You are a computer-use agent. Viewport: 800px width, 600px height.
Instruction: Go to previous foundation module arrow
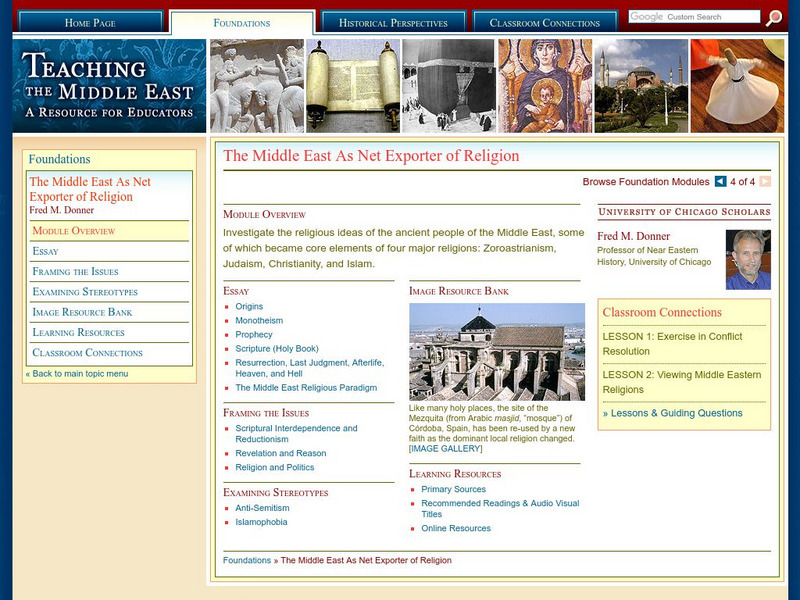(x=720, y=181)
